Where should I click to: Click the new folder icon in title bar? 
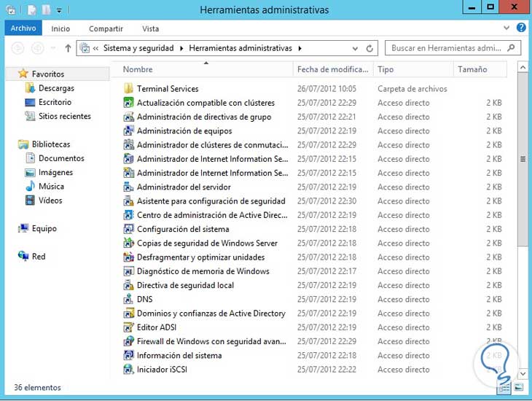(x=46, y=10)
